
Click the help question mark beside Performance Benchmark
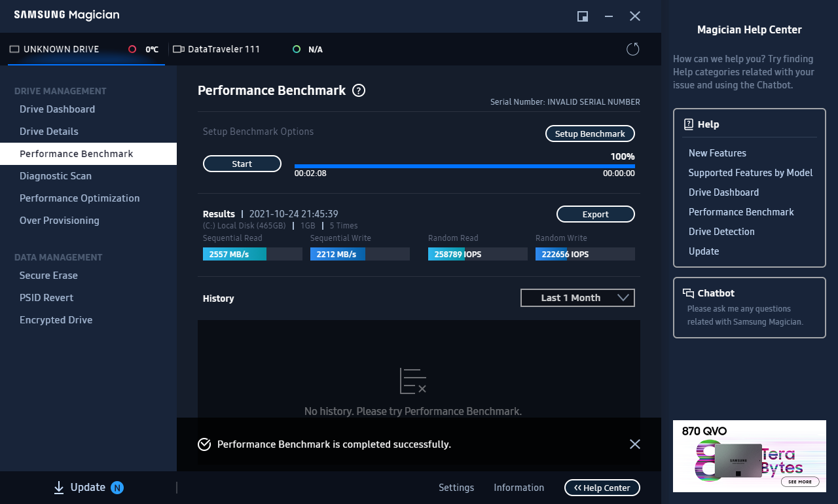(x=359, y=91)
